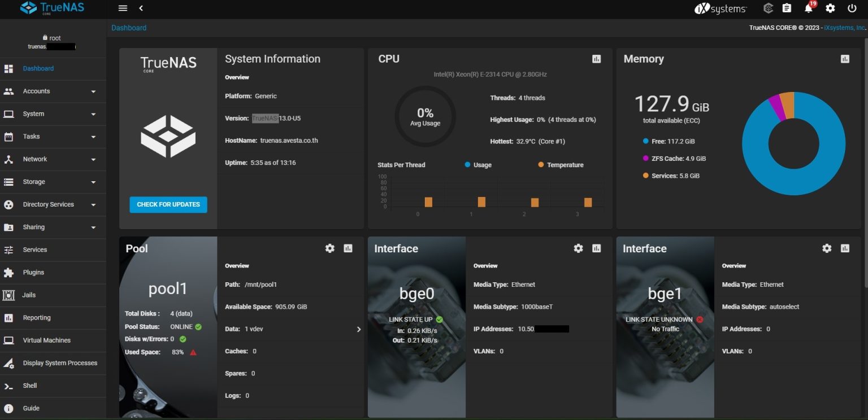Open CPU reports via the chart icon
The image size is (868, 420).
click(x=597, y=58)
